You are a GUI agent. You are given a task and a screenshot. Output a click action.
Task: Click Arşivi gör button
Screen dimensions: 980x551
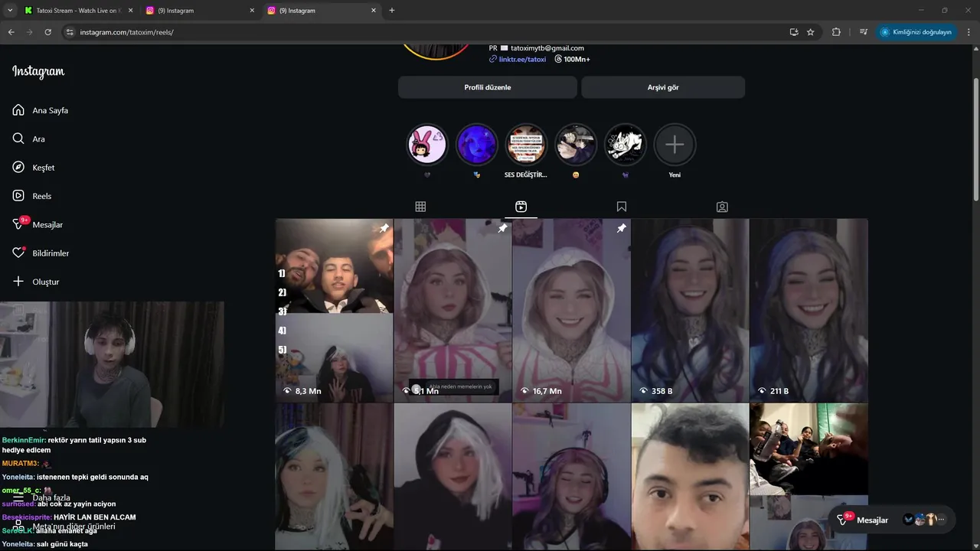pos(663,87)
